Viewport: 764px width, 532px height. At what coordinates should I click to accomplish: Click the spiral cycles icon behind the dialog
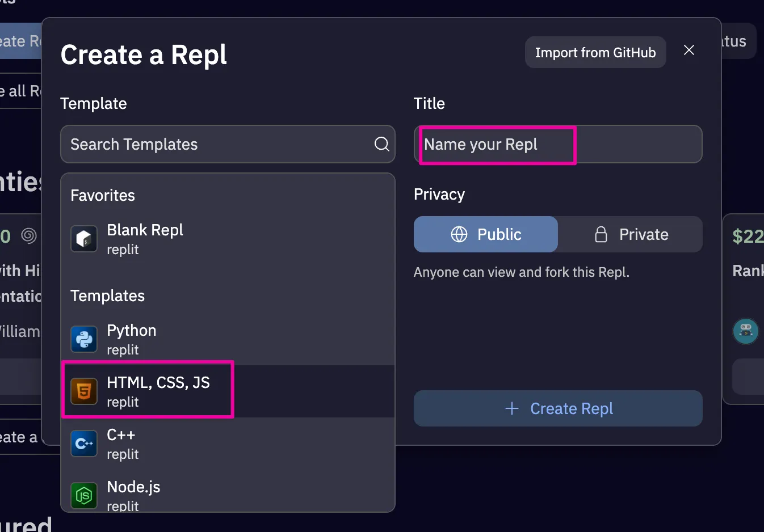pyautogui.click(x=28, y=235)
